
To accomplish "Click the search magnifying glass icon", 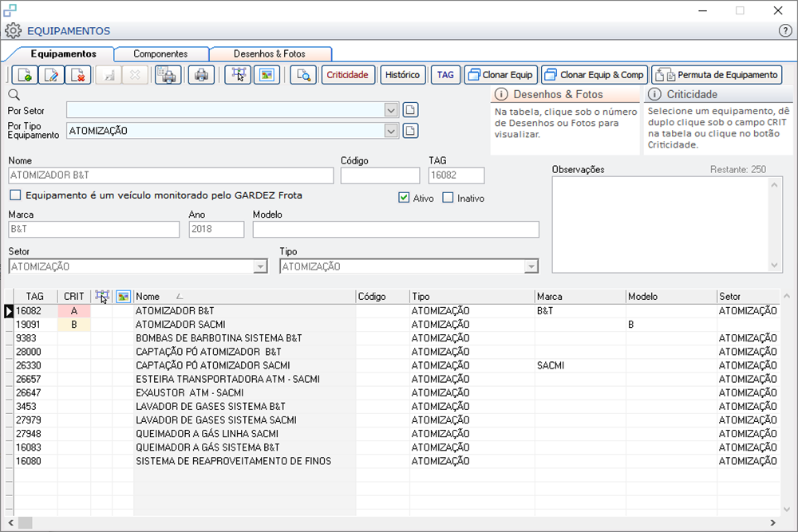I will pos(14,95).
